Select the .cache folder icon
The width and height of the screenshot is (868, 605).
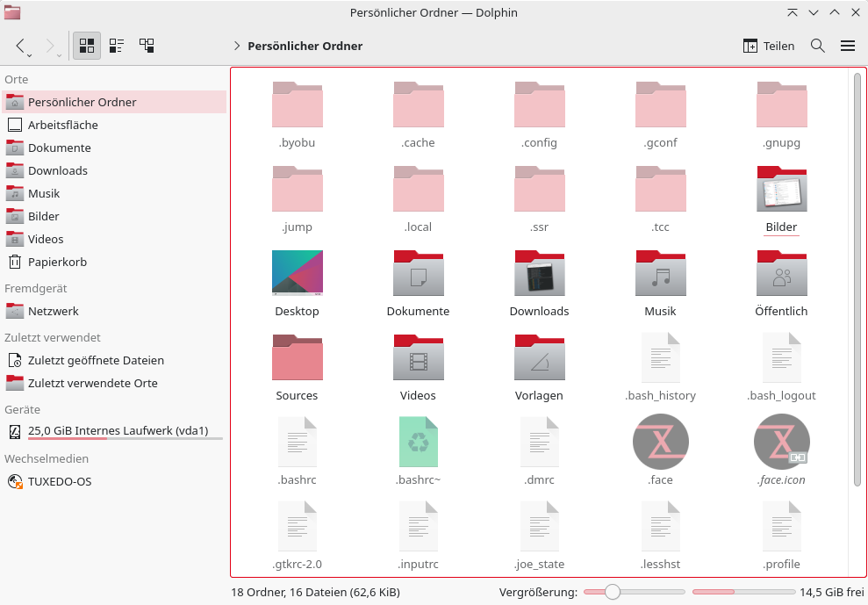[419, 104]
